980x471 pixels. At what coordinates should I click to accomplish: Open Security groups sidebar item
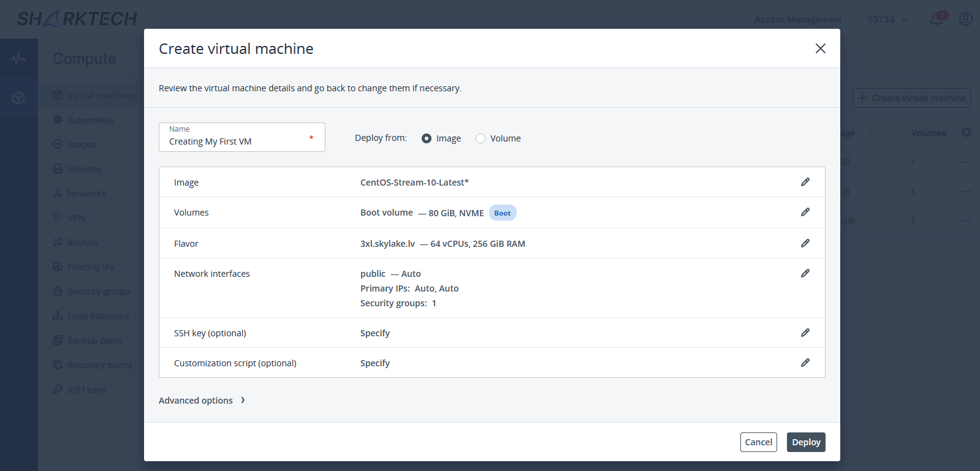[99, 292]
